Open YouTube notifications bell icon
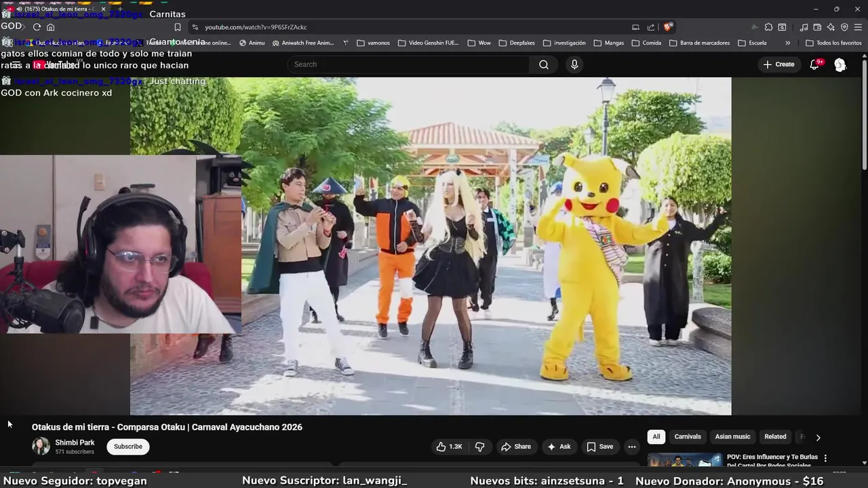Viewport: 868px width, 488px height. 815,64
